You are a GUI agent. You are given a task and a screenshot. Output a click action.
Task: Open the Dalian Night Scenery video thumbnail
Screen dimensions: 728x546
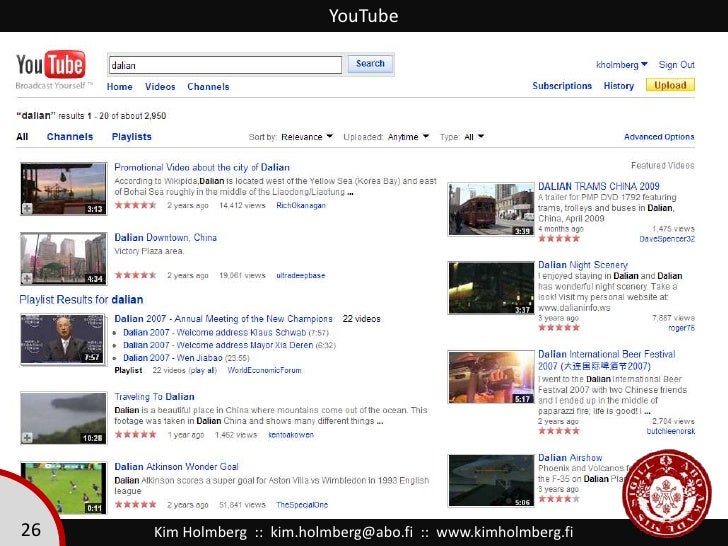490,287
